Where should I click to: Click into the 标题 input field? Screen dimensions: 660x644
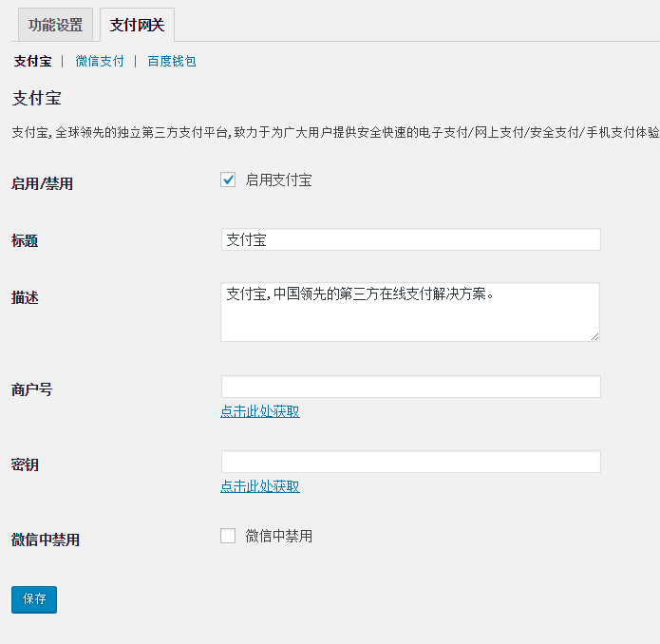(x=411, y=239)
